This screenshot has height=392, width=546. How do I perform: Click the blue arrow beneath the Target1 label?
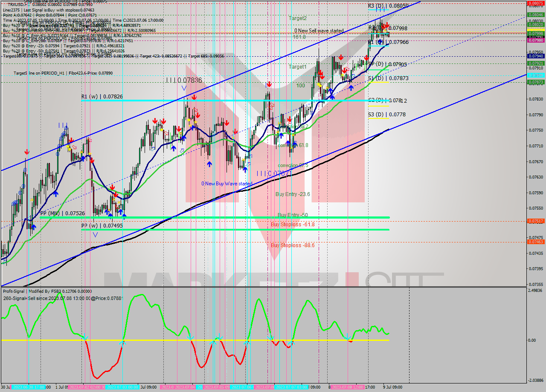tap(331, 91)
